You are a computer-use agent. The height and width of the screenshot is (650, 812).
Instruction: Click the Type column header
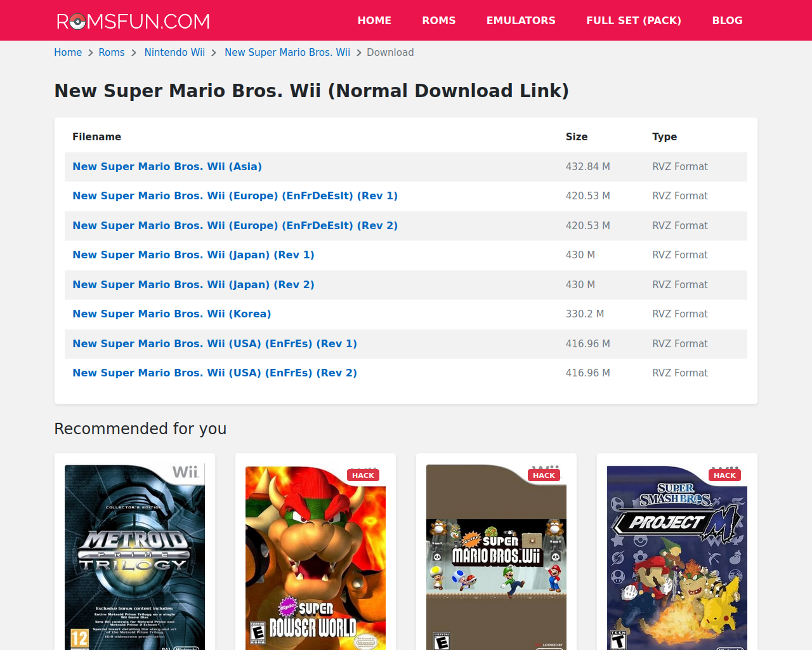tap(664, 136)
